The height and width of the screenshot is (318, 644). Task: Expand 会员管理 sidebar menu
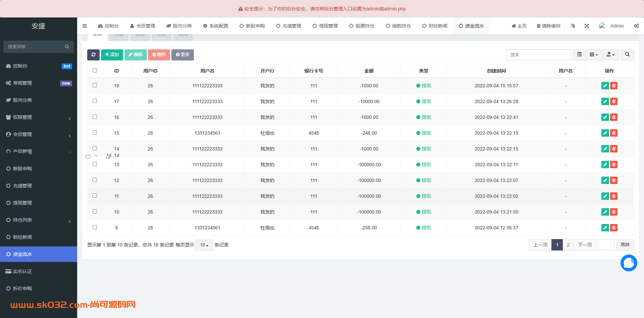(x=39, y=134)
